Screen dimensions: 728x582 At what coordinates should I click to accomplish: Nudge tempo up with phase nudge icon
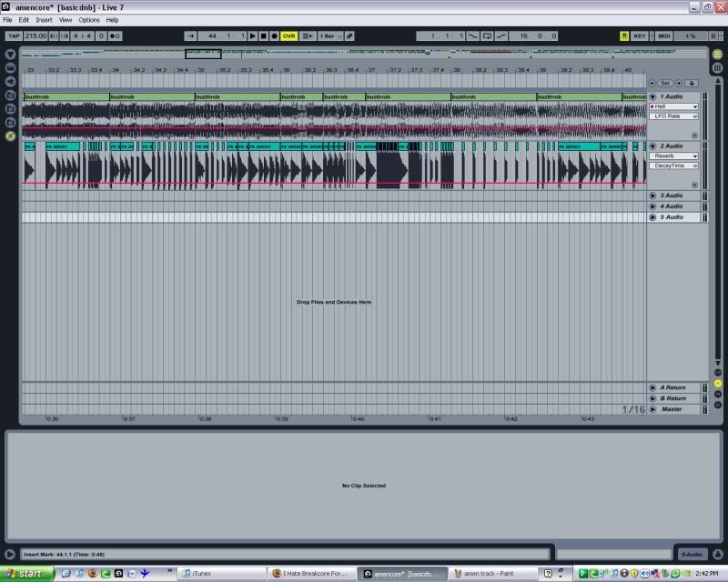(x=65, y=35)
